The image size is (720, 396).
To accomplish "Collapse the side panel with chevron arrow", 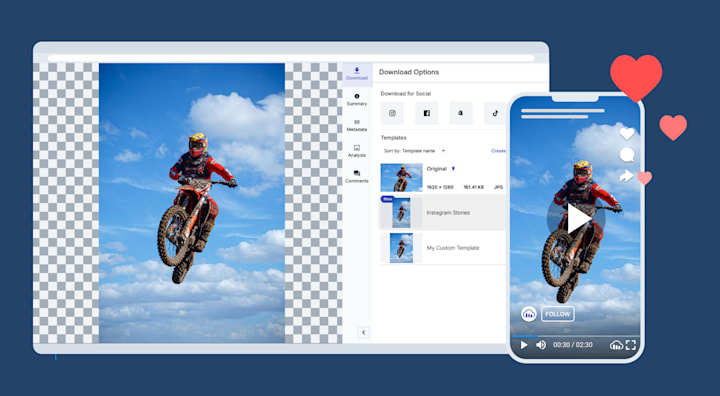I will [x=363, y=332].
